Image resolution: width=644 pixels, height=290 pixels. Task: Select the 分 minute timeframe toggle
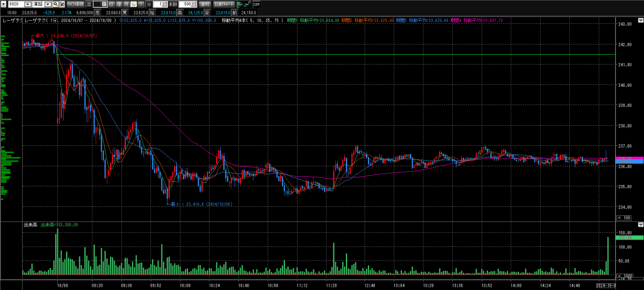coord(133,4)
